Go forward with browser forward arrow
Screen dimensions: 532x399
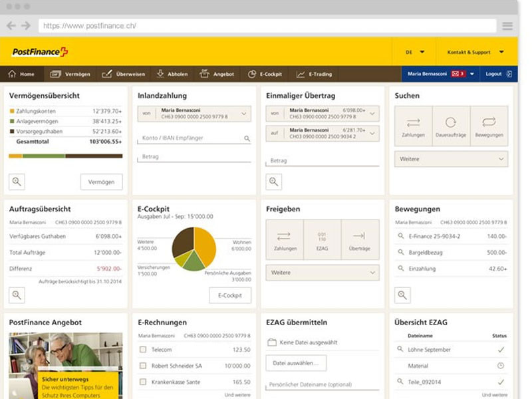(26, 26)
